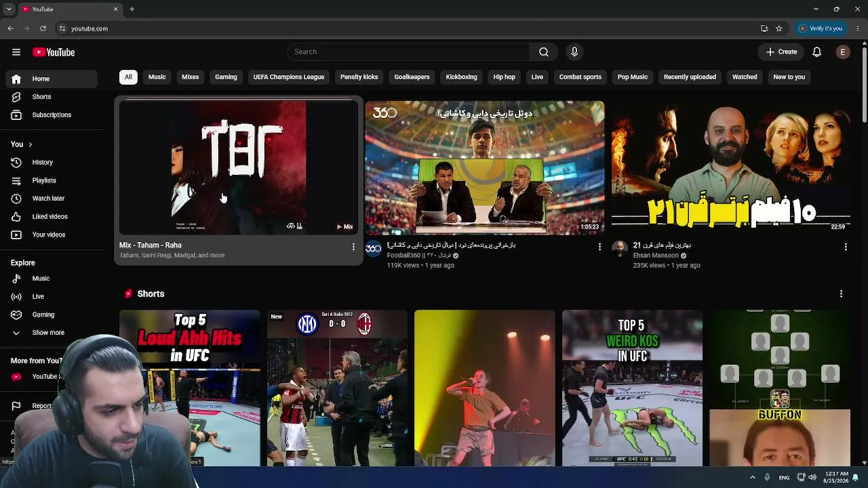The height and width of the screenshot is (488, 868).
Task: Open the Football360 video thumbnail
Action: [x=485, y=168]
